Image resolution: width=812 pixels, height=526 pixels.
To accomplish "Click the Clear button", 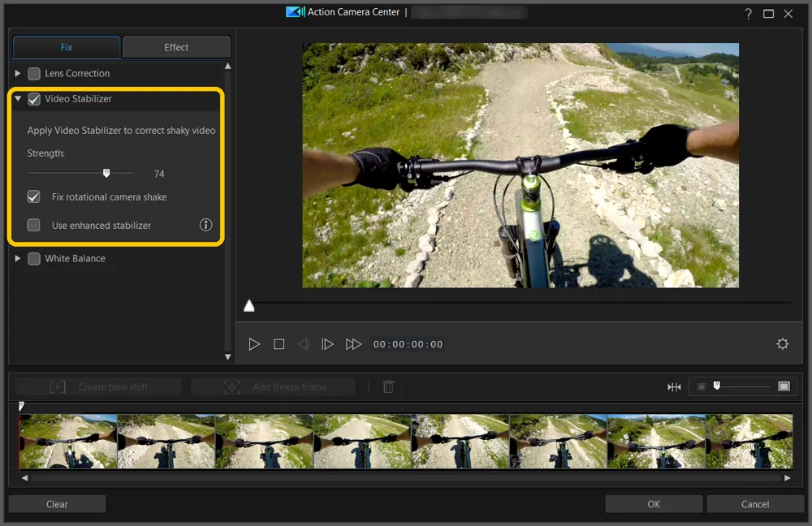I will pyautogui.click(x=57, y=504).
